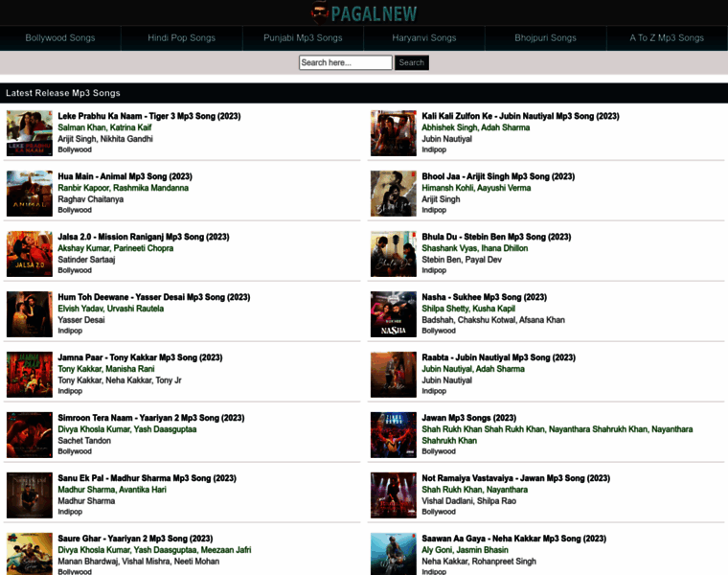Open 'Jamna Paar - Tony Kakkar' song link
The image size is (728, 575).
[140, 357]
